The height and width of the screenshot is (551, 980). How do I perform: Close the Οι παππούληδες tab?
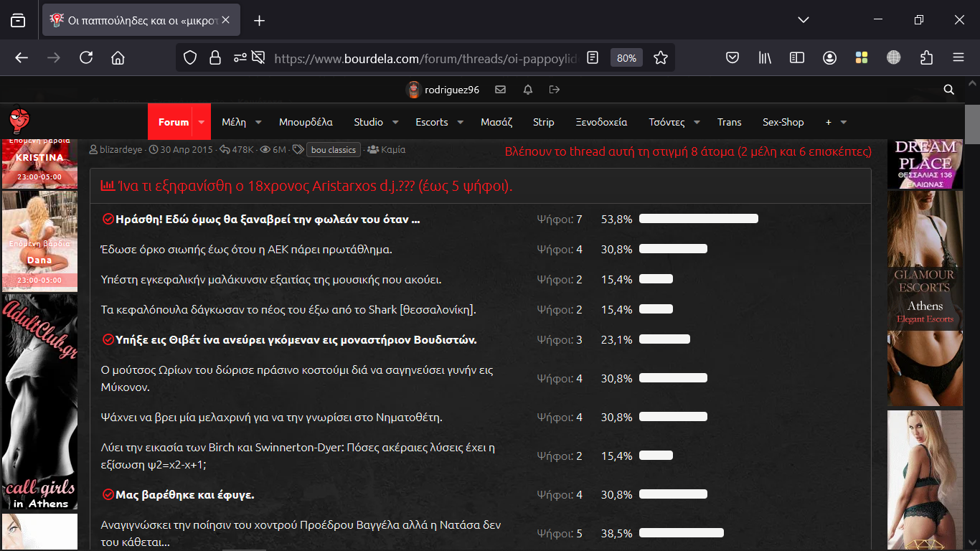pos(225,21)
